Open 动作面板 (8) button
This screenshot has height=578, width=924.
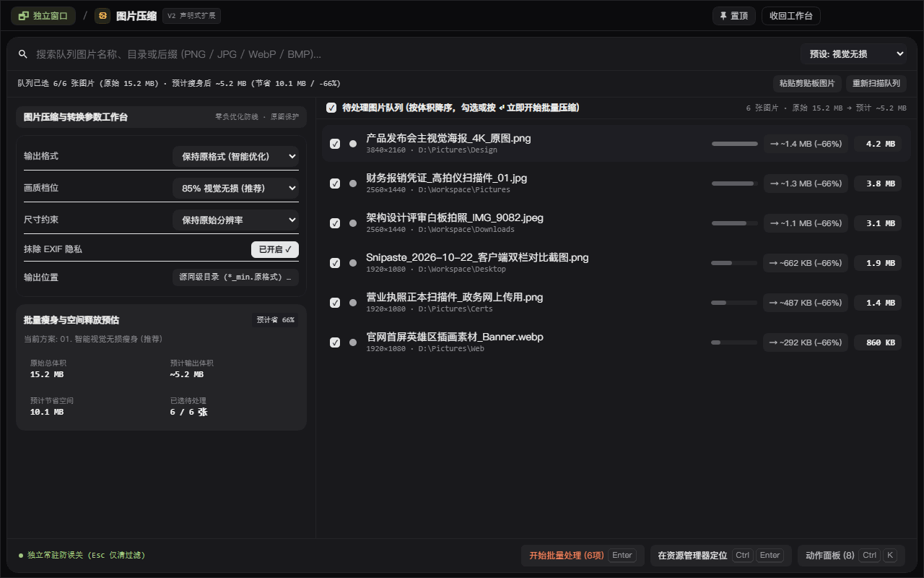pos(851,556)
